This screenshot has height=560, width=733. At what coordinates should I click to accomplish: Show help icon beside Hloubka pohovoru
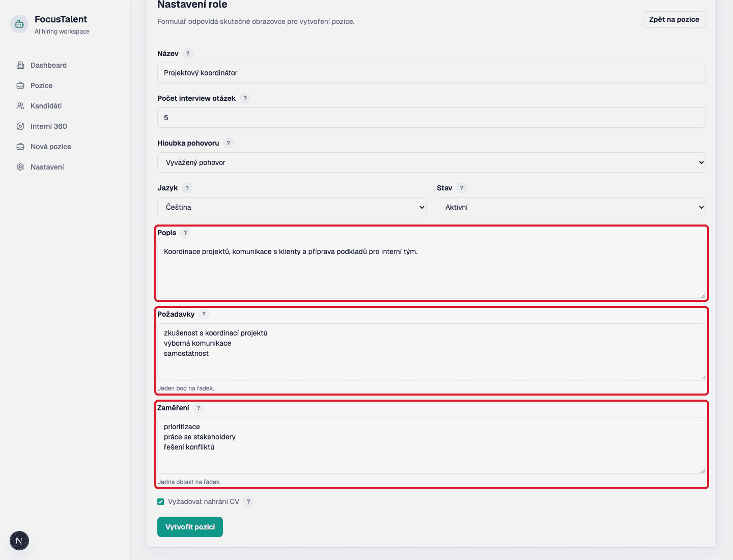229,143
